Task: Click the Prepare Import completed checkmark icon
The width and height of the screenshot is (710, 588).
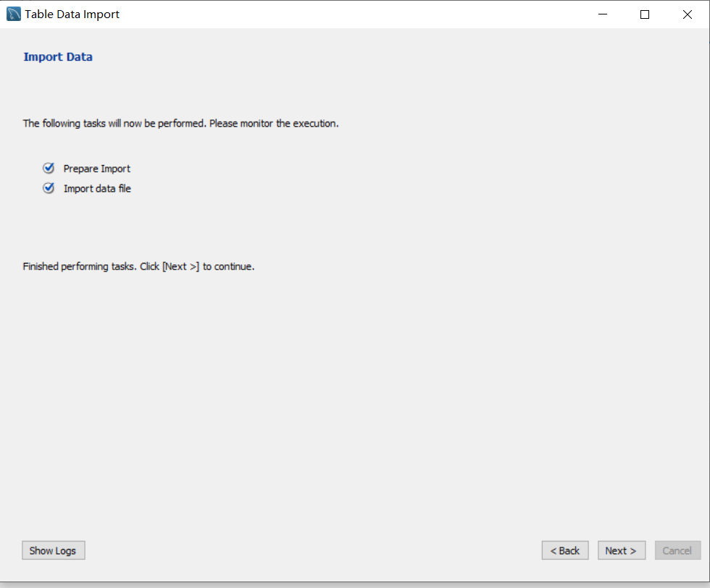Action: click(49, 168)
